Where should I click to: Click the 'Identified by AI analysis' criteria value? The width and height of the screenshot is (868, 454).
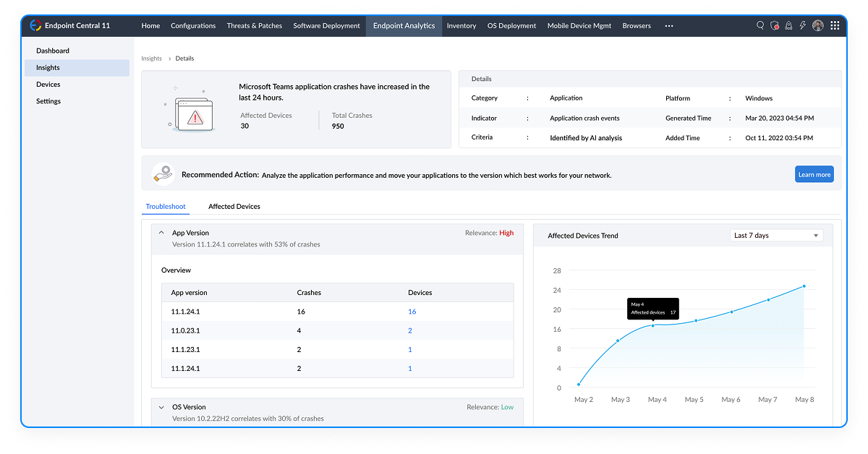click(x=586, y=137)
